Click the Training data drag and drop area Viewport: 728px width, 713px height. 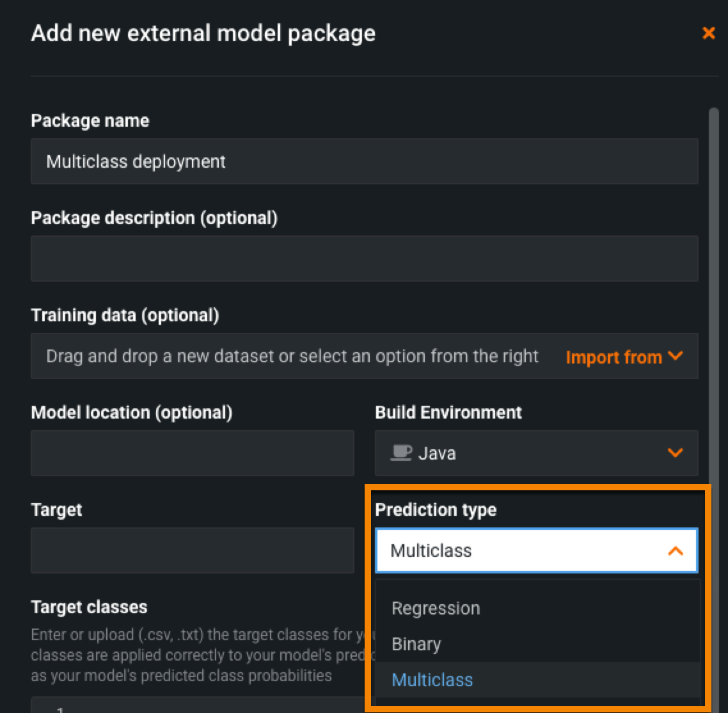point(292,356)
